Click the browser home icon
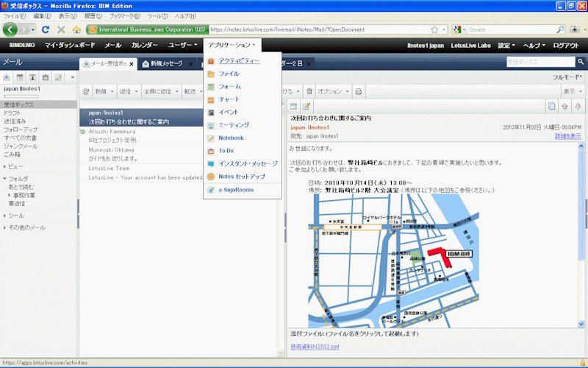Screen dimensions: 588x368 coord(76,29)
